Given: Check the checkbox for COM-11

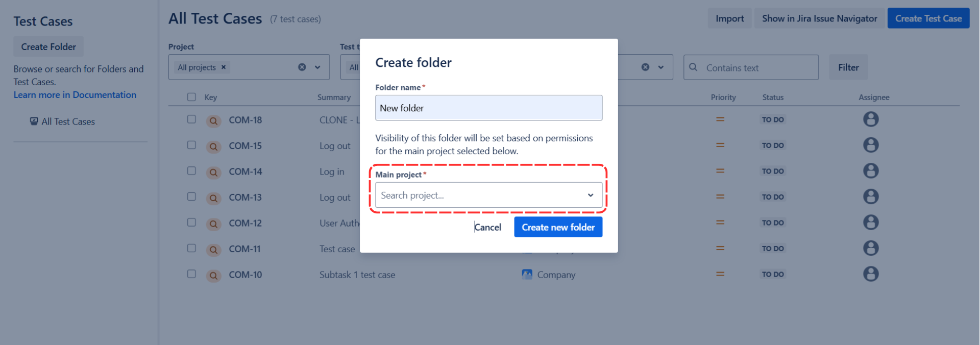Looking at the screenshot, I should tap(191, 248).
